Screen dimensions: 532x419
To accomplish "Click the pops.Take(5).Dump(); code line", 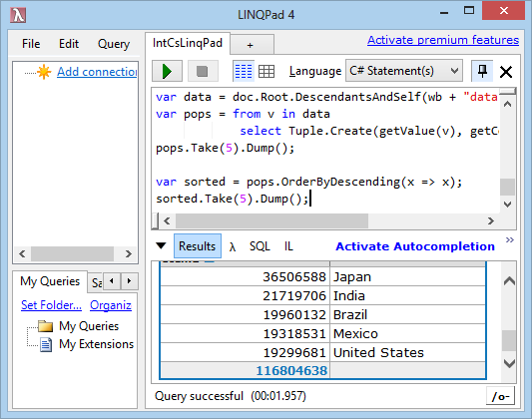I will coord(225,148).
